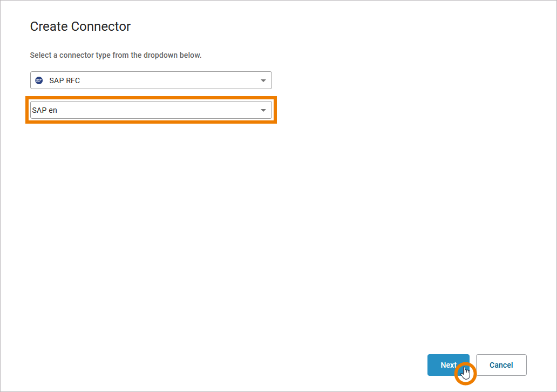Click the "SAP en" text in second combo box

coord(45,110)
